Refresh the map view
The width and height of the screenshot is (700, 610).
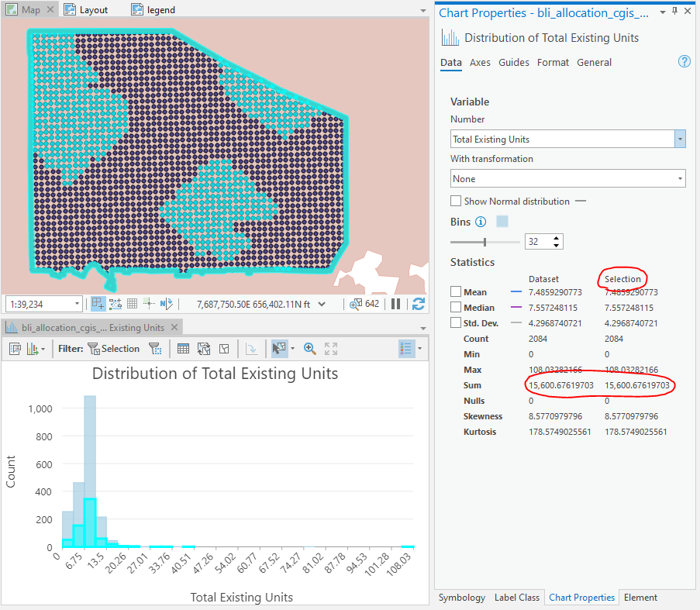tap(419, 304)
